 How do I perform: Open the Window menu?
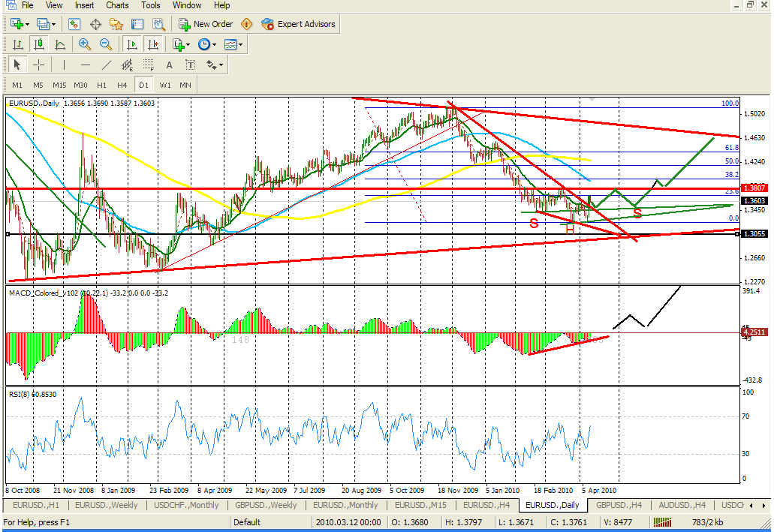click(187, 5)
